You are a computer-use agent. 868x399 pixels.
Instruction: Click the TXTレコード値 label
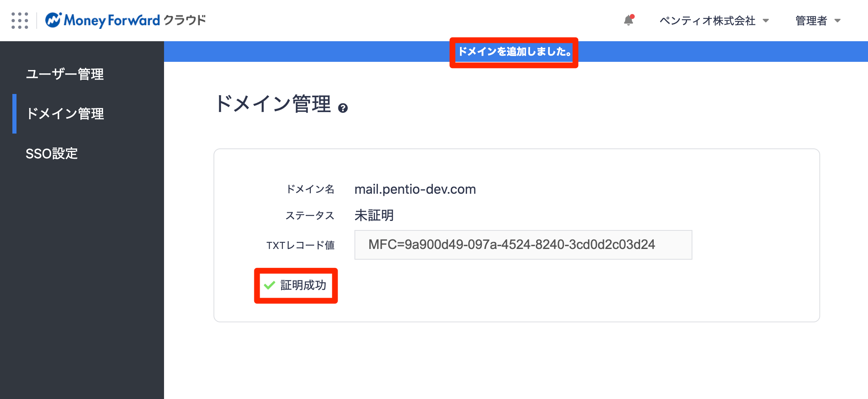point(300,245)
